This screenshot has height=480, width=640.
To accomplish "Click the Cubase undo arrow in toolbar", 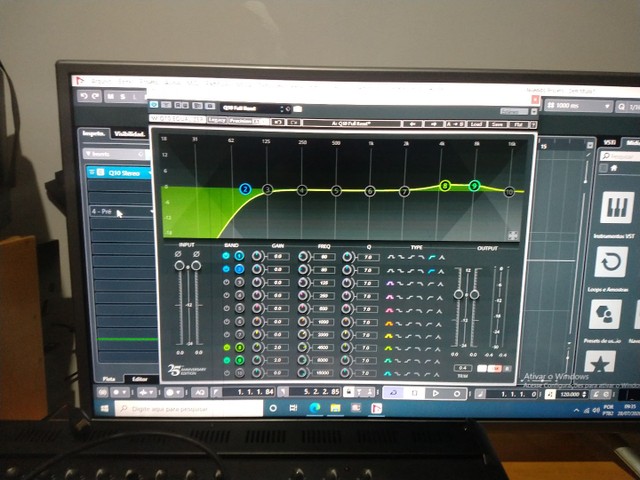I will click(x=84, y=96).
